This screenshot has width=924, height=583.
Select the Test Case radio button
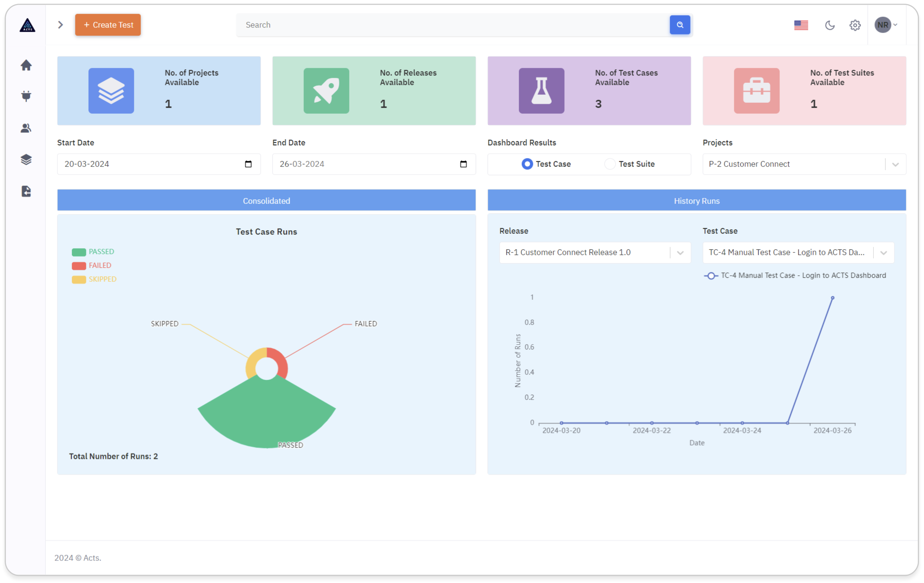(527, 164)
